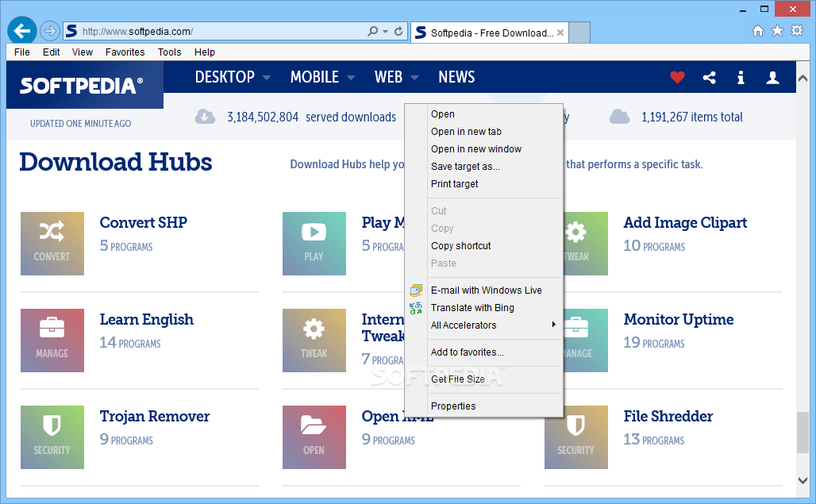Click the page scrollbar up arrow

click(x=803, y=79)
